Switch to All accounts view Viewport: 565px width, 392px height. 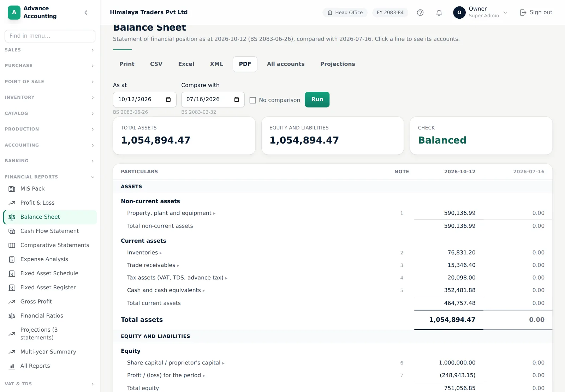(286, 64)
